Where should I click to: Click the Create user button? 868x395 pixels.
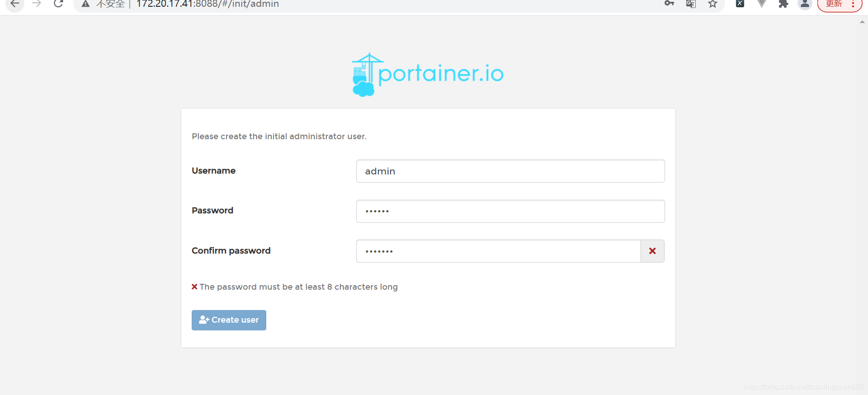[x=229, y=320]
